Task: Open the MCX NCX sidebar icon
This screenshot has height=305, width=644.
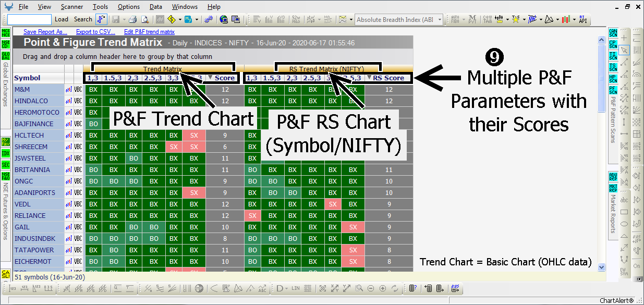Action: point(6,33)
